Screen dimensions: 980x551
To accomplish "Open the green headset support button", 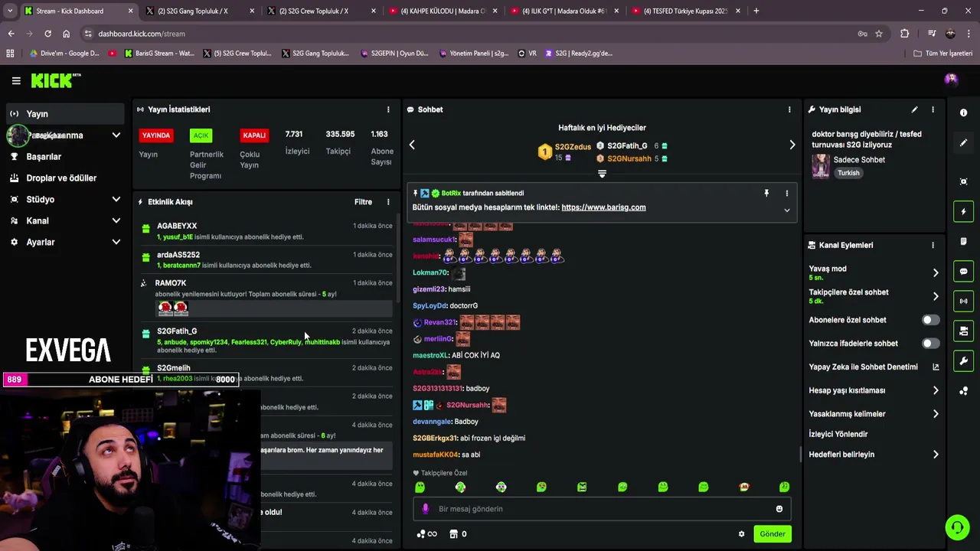I will tap(956, 528).
